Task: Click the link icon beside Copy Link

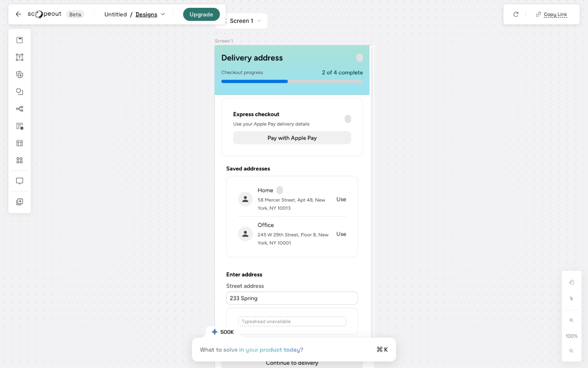Action: (538, 14)
